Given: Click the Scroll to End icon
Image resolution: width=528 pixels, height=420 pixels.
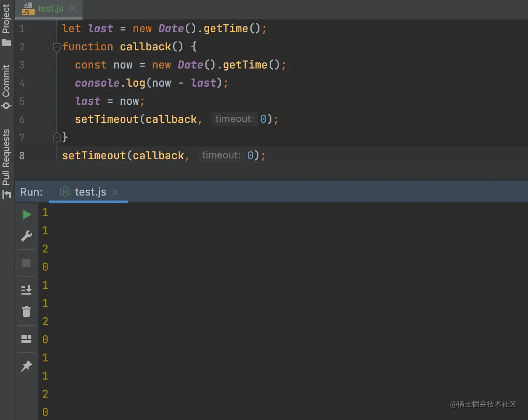Looking at the screenshot, I should tap(26, 290).
